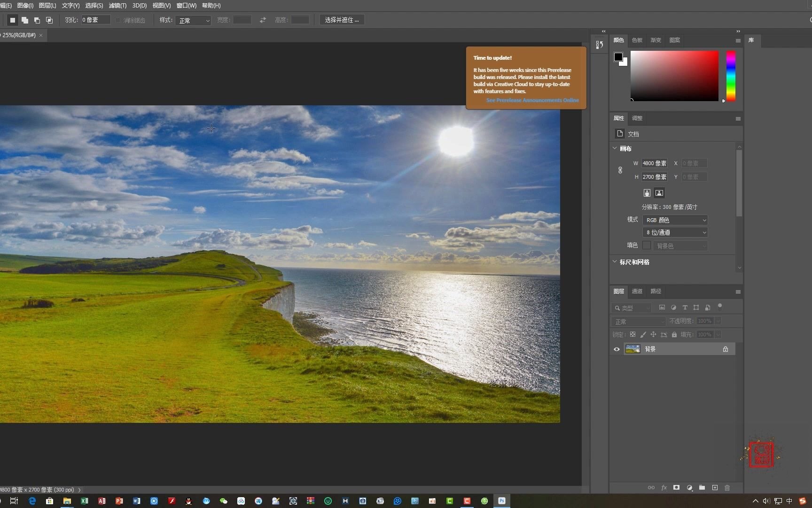This screenshot has width=812, height=508.
Task: Filter layers by pixel layers icon
Action: click(662, 308)
